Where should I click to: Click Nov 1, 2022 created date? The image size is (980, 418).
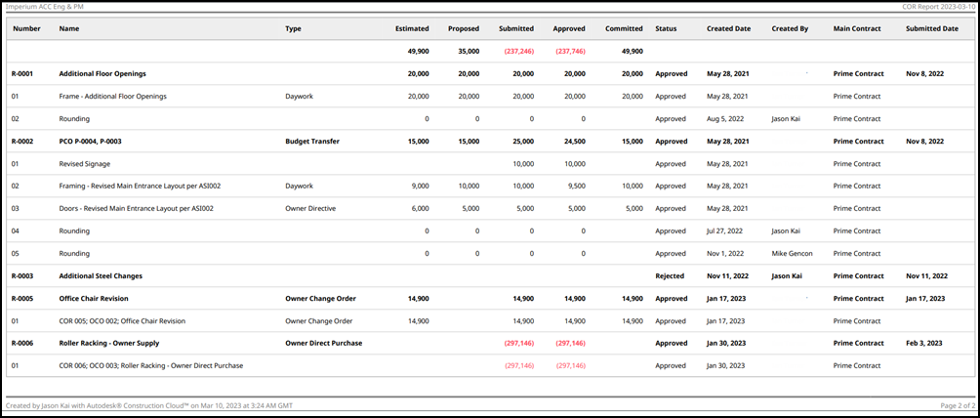[x=725, y=254]
